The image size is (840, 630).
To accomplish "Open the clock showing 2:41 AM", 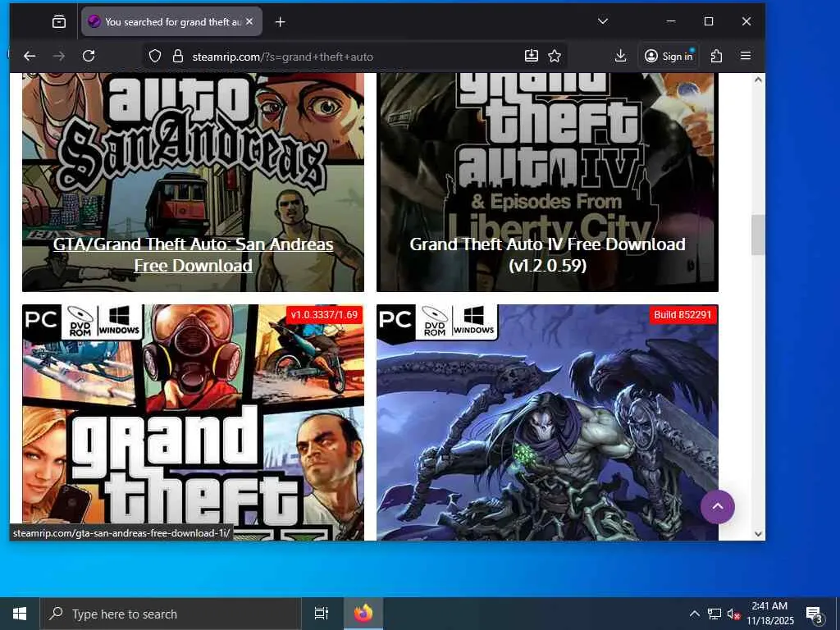I will click(769, 614).
